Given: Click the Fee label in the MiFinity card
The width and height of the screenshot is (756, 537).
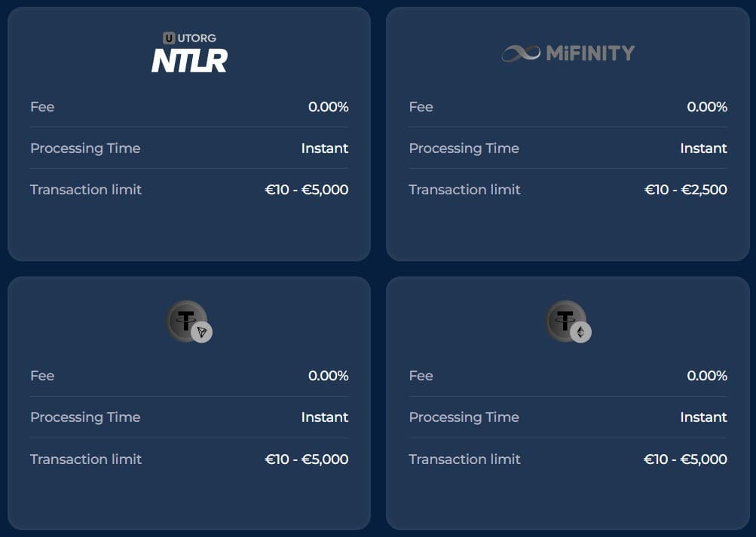Looking at the screenshot, I should click(421, 107).
